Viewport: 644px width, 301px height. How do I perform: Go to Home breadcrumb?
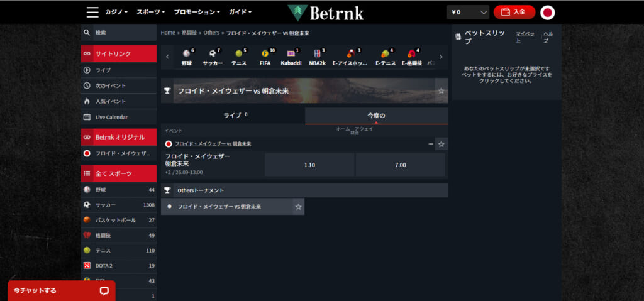pyautogui.click(x=168, y=33)
